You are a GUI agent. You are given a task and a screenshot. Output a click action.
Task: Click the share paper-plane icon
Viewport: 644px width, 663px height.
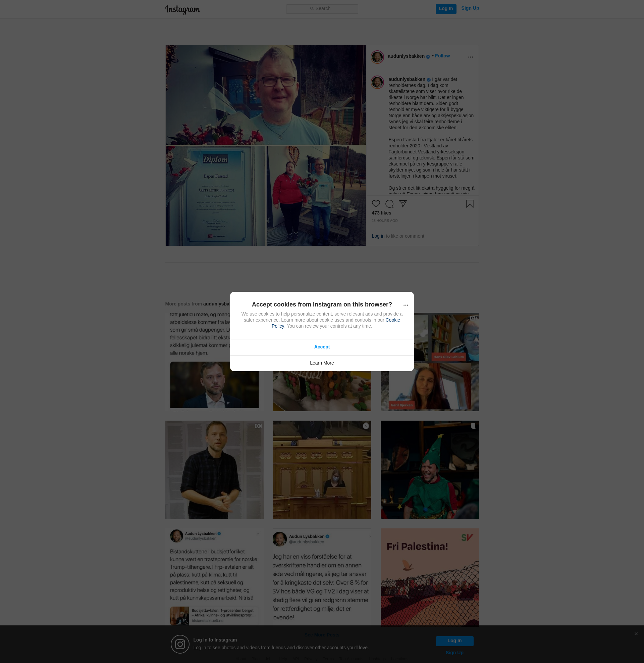(402, 203)
